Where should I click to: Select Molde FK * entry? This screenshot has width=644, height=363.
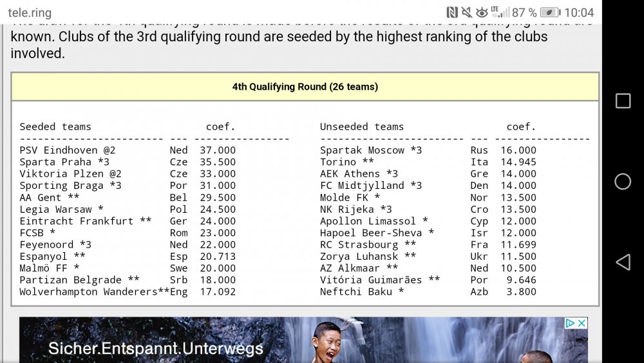pyautogui.click(x=350, y=197)
